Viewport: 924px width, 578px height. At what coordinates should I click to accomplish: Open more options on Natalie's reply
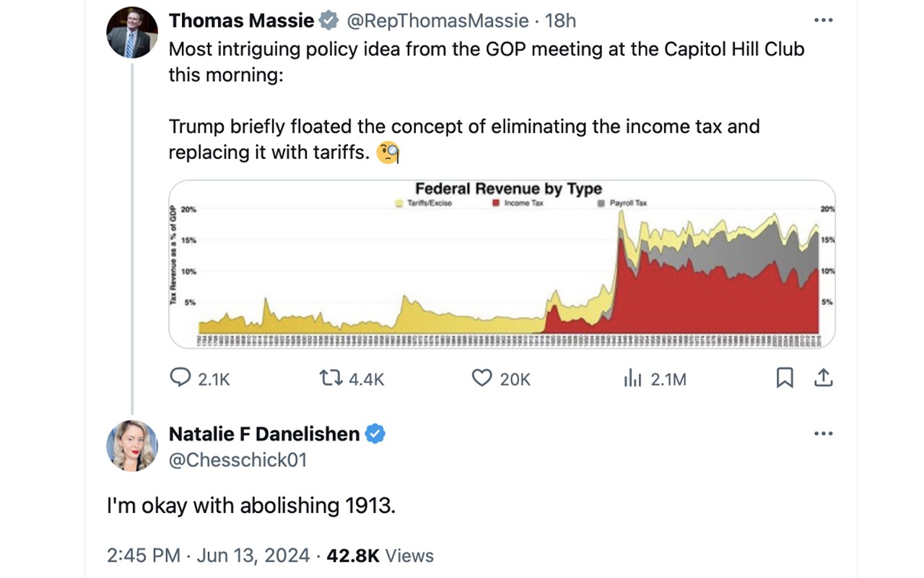click(x=824, y=433)
